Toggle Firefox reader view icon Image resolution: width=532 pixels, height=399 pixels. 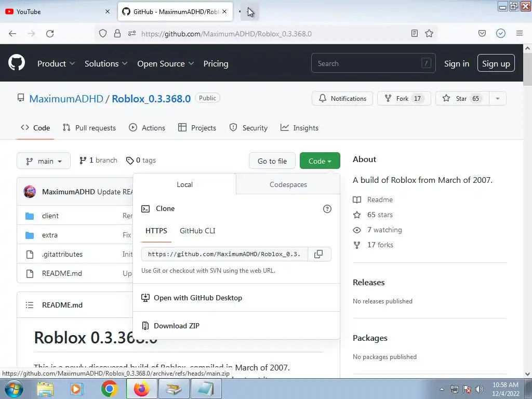[x=414, y=33]
